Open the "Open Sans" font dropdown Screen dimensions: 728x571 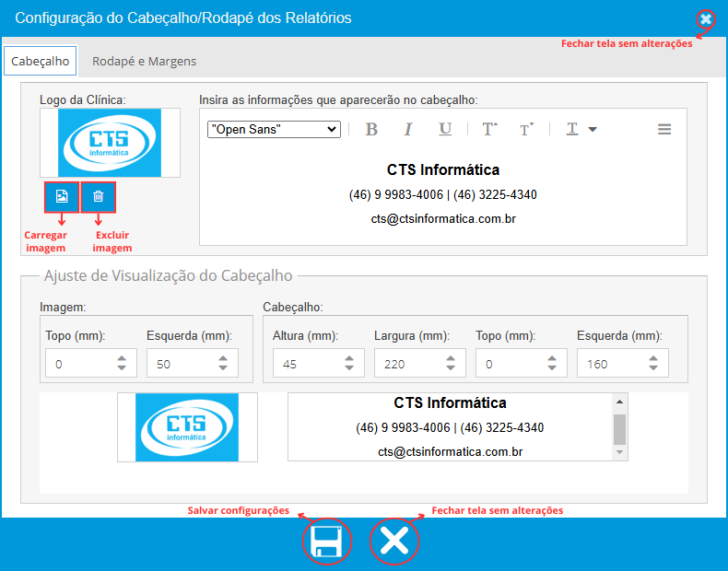[274, 130]
